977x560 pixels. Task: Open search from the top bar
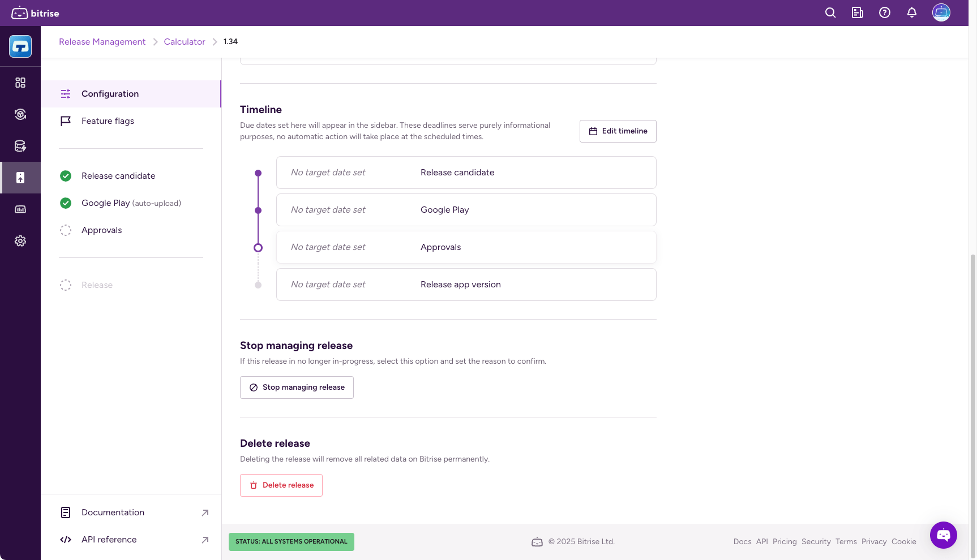(830, 12)
